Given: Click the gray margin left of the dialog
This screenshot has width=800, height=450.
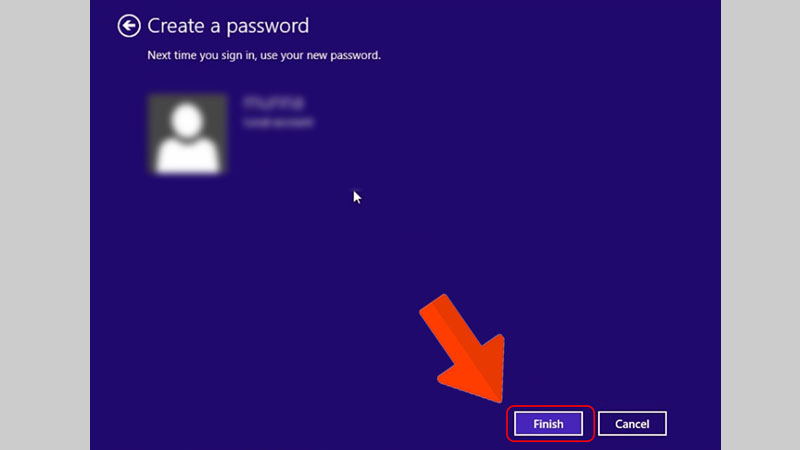Looking at the screenshot, I should (x=45, y=225).
